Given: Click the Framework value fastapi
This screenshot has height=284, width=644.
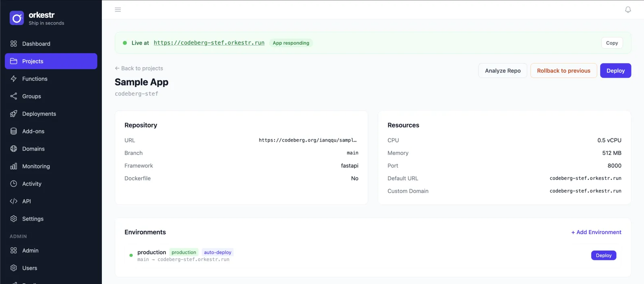Looking at the screenshot, I should coord(349,166).
